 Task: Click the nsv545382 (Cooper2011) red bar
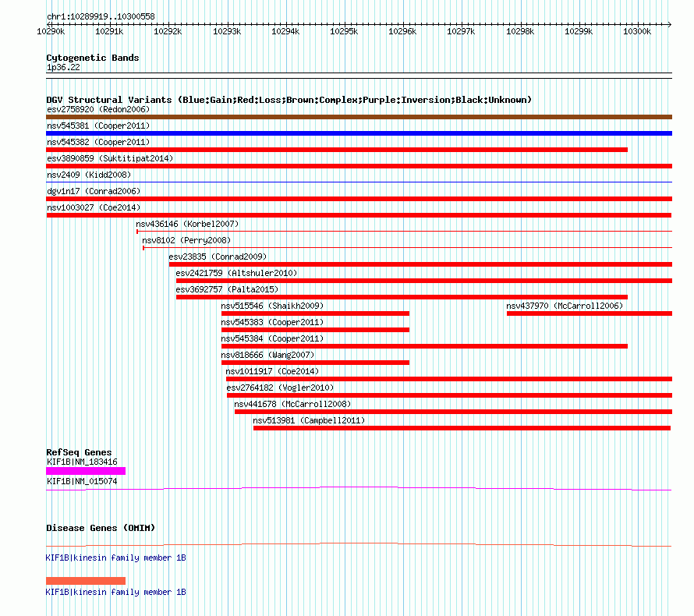(337, 150)
